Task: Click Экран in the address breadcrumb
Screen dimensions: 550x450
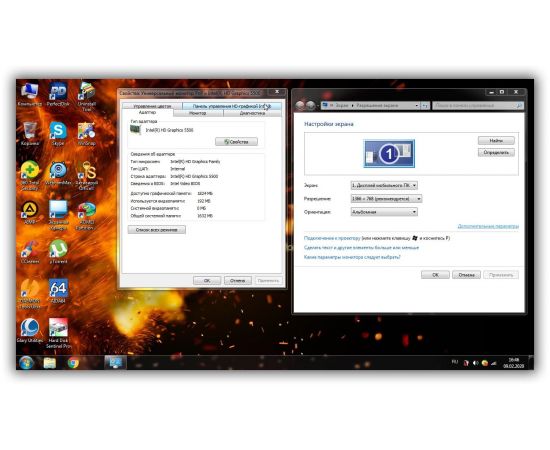Action: point(342,105)
